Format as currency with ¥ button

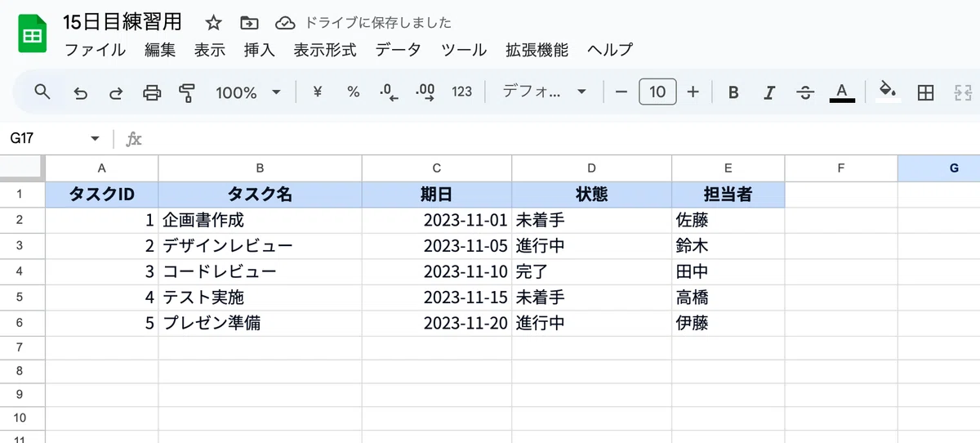tap(318, 92)
